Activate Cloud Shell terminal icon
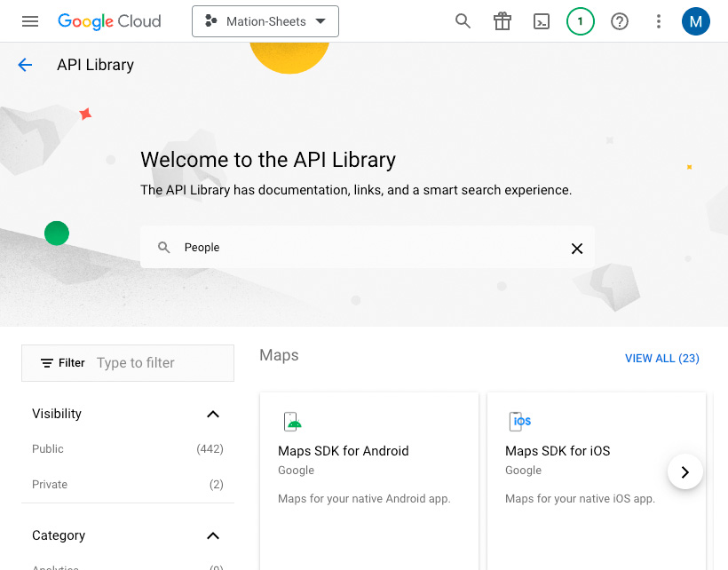The height and width of the screenshot is (570, 728). (542, 21)
